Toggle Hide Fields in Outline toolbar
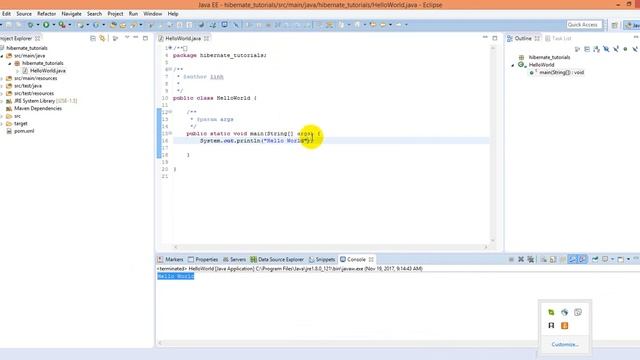640x360 pixels. click(x=606, y=49)
